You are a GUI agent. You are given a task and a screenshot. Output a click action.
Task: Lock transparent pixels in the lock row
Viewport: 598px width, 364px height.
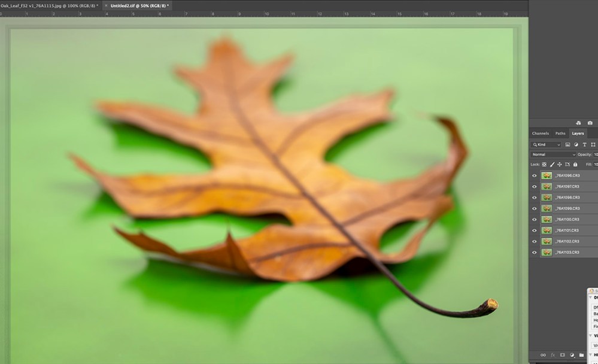[x=544, y=164]
